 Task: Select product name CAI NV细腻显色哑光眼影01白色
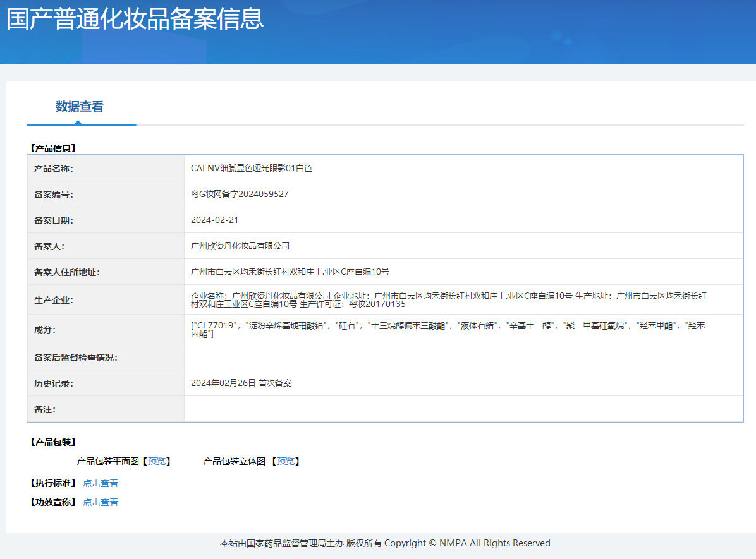click(x=251, y=168)
